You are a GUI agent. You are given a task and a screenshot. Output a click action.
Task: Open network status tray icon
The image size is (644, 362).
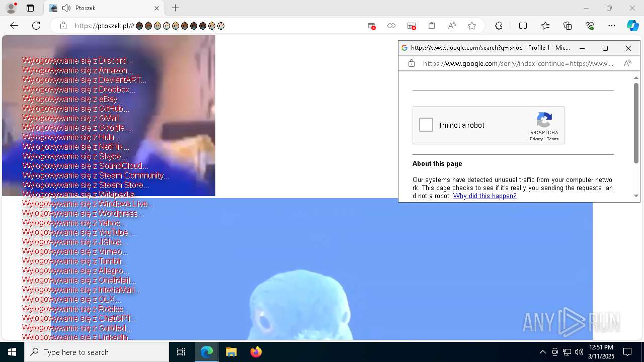567,352
